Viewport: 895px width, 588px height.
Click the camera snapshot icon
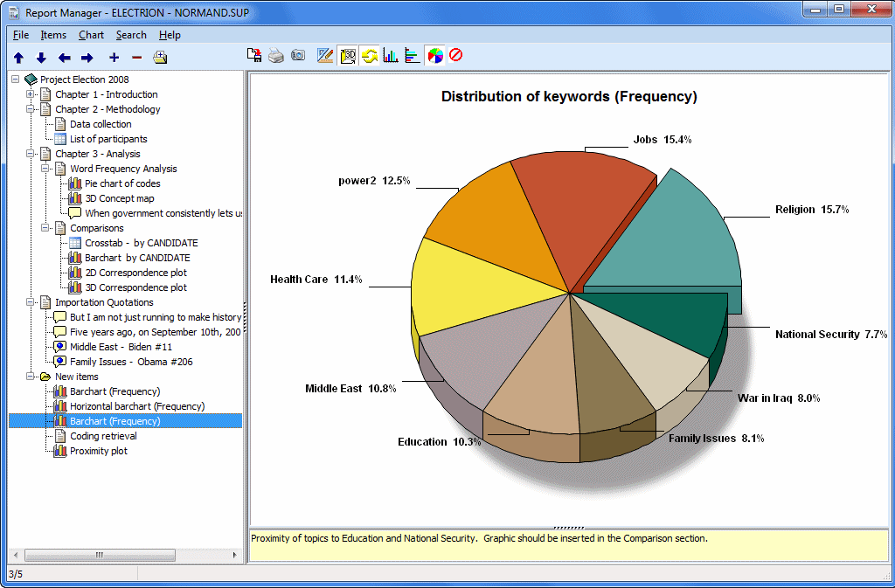[298, 56]
